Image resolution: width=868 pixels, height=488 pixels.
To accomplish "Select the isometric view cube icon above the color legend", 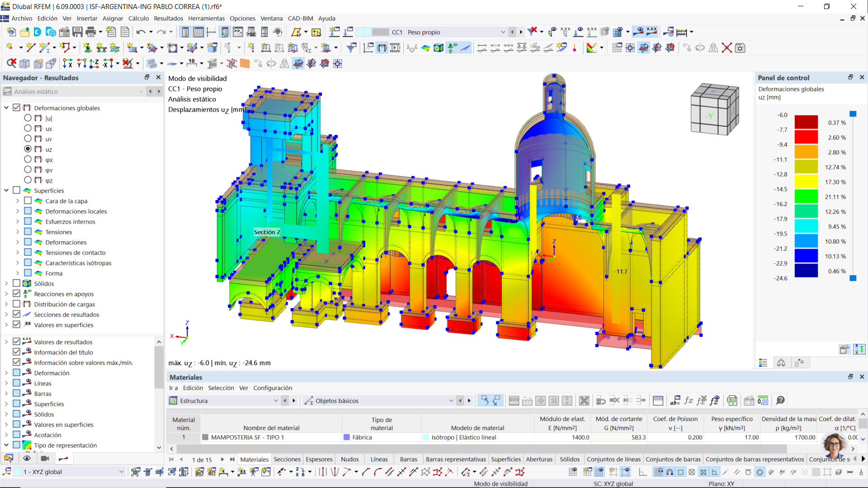I will (x=714, y=108).
